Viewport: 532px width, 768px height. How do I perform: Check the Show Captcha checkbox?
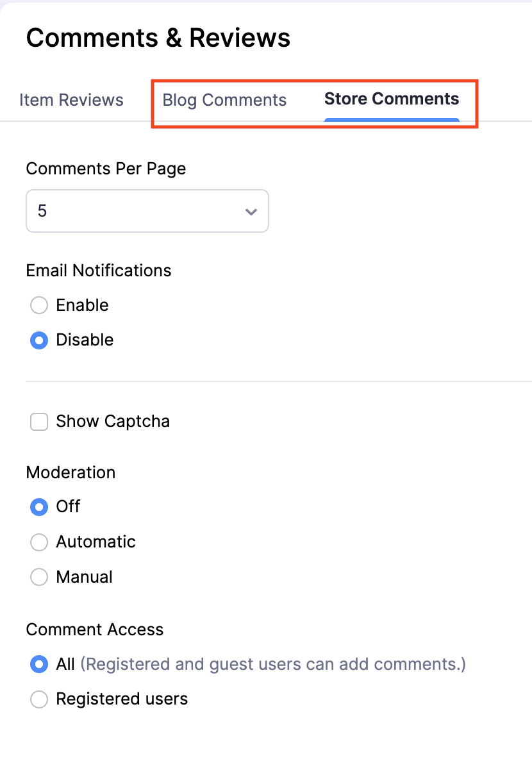tap(38, 421)
